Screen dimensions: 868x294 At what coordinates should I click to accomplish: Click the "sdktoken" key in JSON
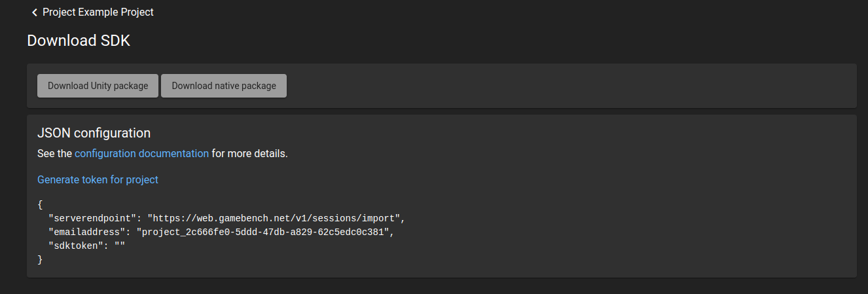(76, 246)
